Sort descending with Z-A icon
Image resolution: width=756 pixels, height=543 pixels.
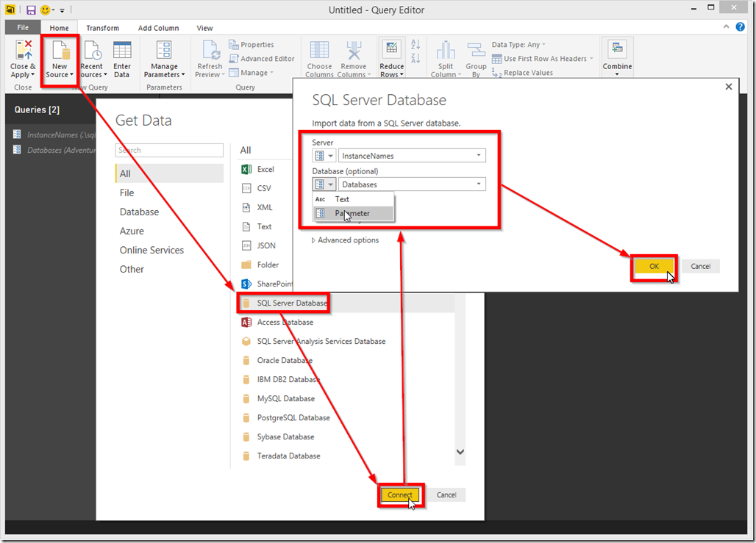[416, 58]
